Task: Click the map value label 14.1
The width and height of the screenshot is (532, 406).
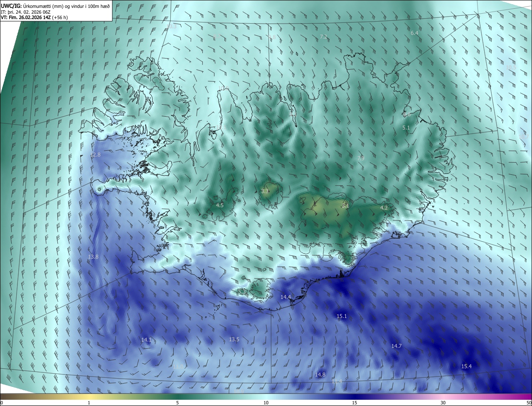Action: point(146,340)
